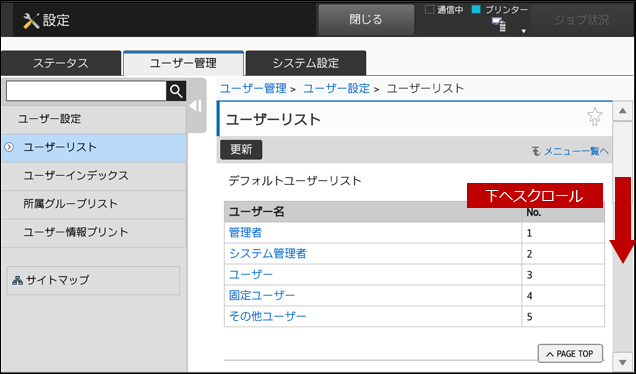Viewport: 636px width, 374px height.
Task: Open the ユーザー user link
Action: (251, 275)
